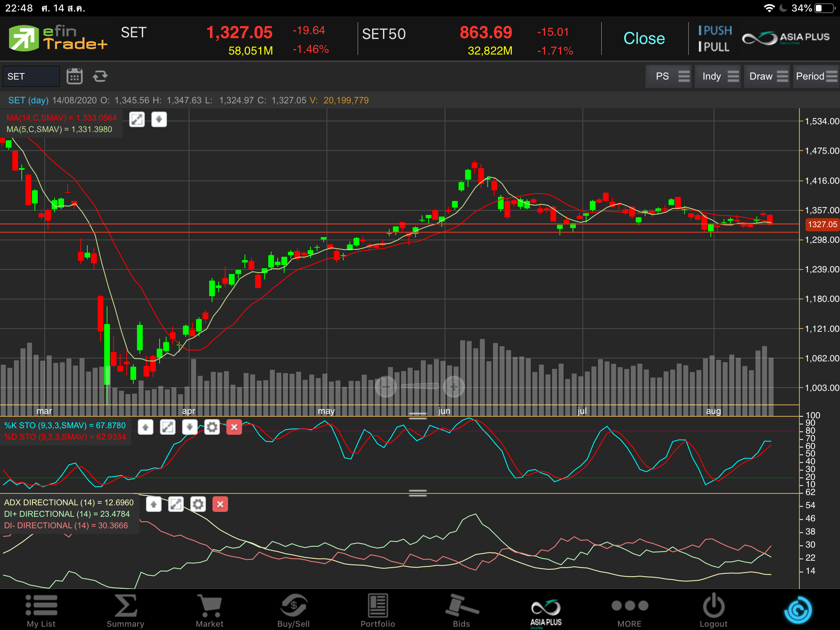Open the Period selection menu

816,76
